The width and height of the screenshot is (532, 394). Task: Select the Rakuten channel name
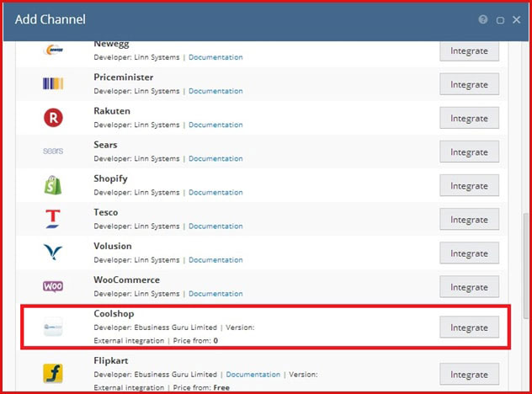click(x=112, y=111)
